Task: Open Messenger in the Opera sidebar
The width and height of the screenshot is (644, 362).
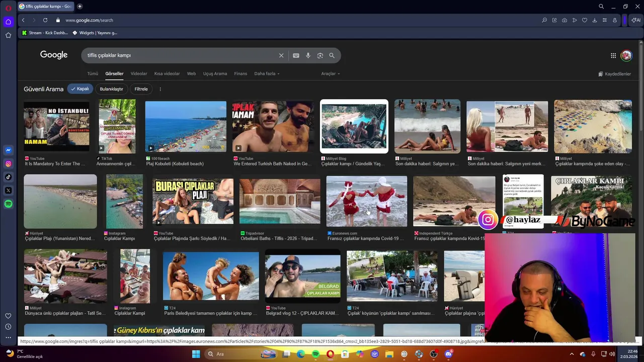Action: coord(8,150)
